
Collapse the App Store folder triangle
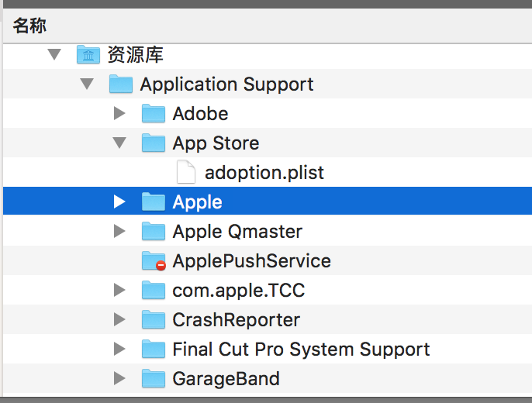click(x=119, y=143)
